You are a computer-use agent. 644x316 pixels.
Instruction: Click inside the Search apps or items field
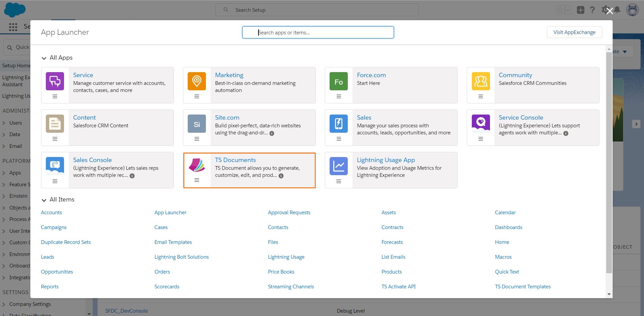click(x=318, y=32)
